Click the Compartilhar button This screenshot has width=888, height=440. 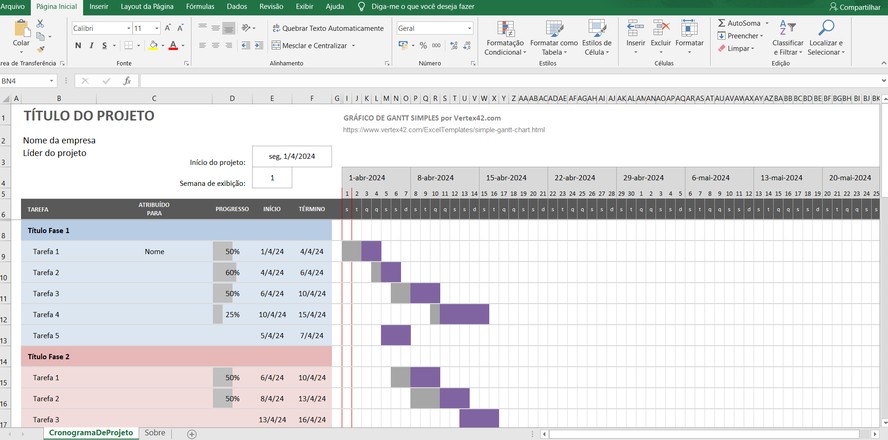[853, 7]
